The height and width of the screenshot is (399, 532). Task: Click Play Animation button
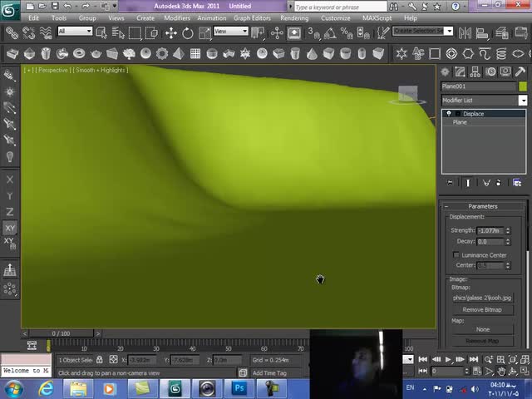click(448, 359)
